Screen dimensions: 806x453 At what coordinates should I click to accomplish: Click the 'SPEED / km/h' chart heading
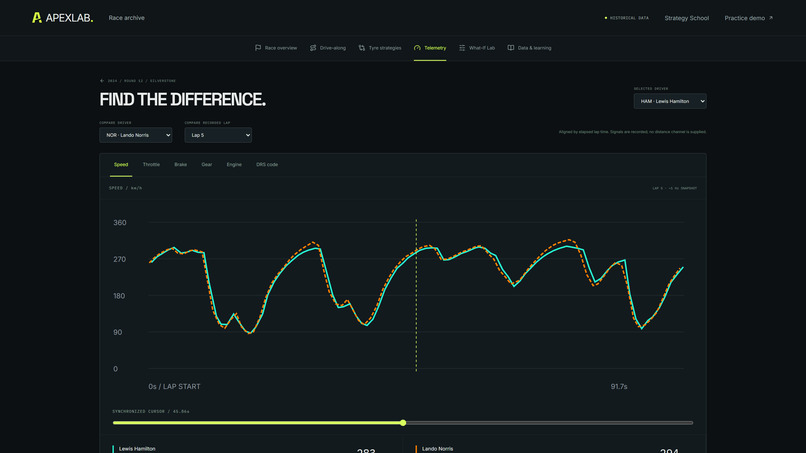coord(125,188)
